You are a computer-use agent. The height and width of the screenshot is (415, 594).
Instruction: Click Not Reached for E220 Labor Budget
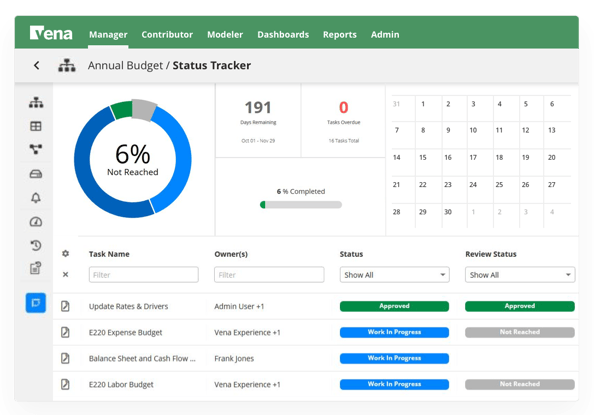[520, 384]
